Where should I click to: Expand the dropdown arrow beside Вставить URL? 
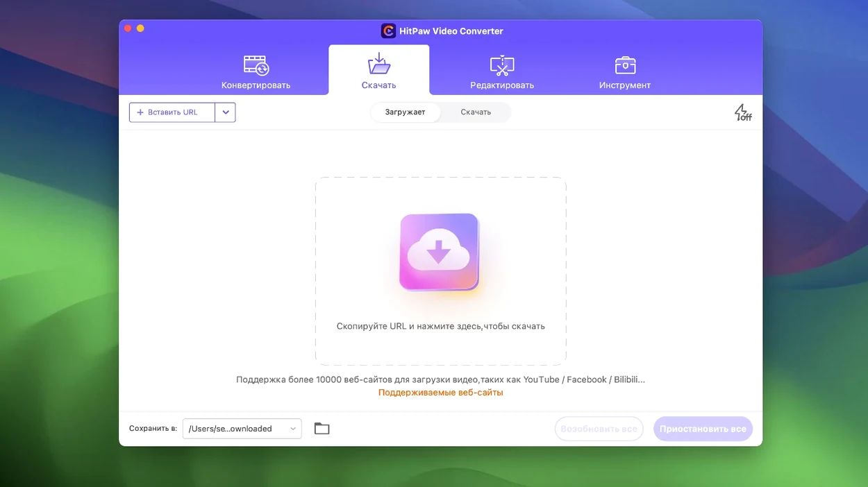pyautogui.click(x=226, y=112)
